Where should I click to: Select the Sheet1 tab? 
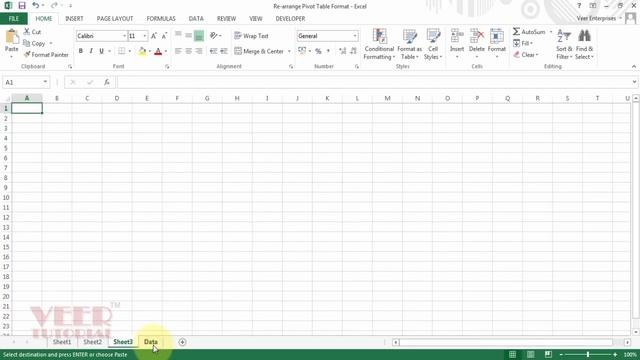coord(62,342)
